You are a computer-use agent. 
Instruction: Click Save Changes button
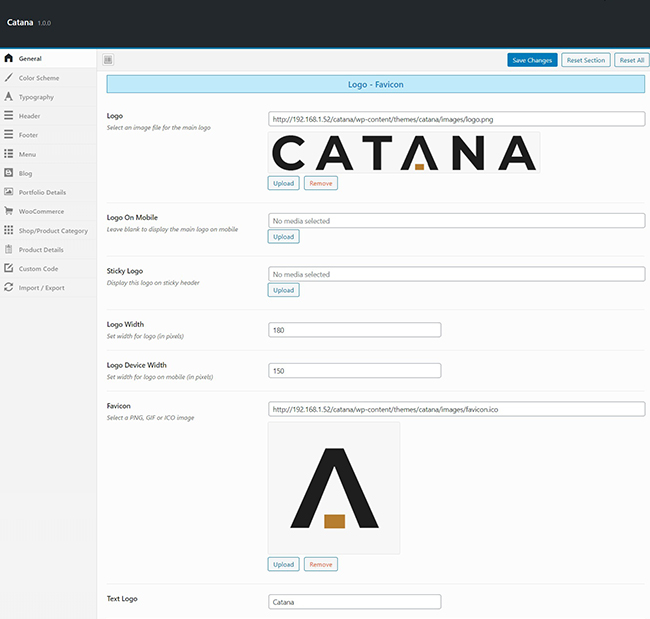(532, 60)
